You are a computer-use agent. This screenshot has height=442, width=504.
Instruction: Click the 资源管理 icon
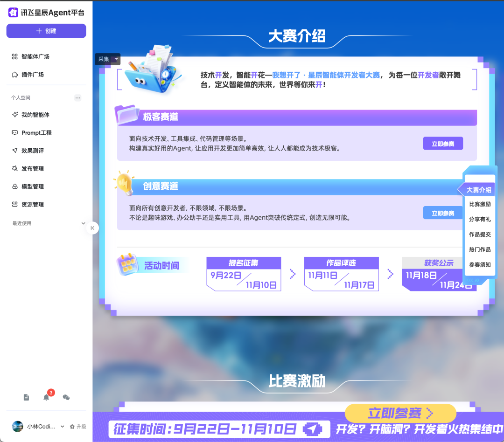15,204
